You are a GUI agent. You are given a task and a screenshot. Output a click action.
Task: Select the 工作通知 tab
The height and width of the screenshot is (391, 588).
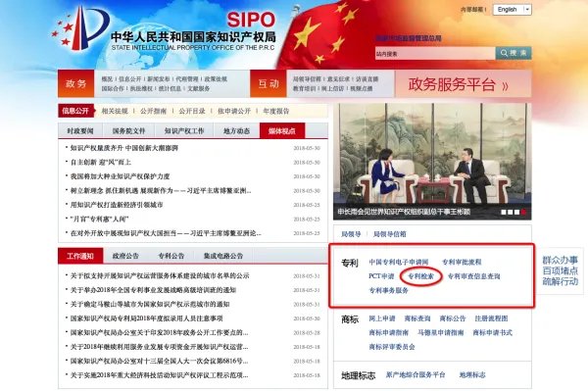(x=80, y=256)
